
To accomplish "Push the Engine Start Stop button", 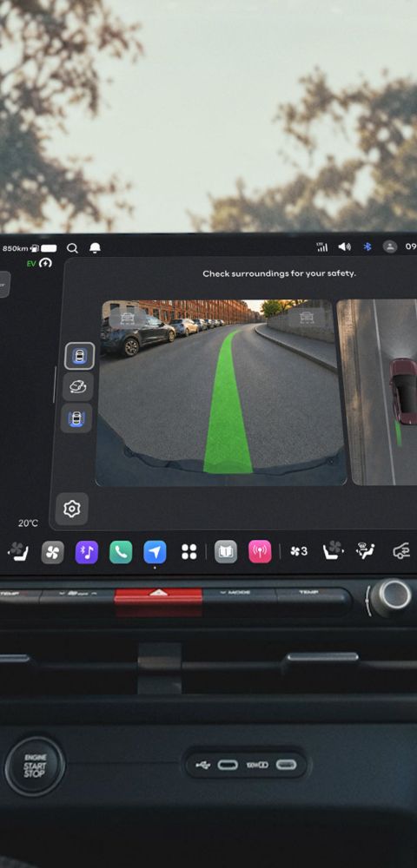I will (x=35, y=766).
